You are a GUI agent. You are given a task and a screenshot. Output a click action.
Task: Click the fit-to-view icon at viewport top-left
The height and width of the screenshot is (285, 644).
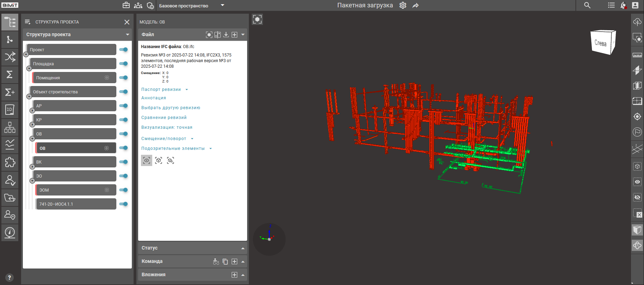[x=257, y=19]
